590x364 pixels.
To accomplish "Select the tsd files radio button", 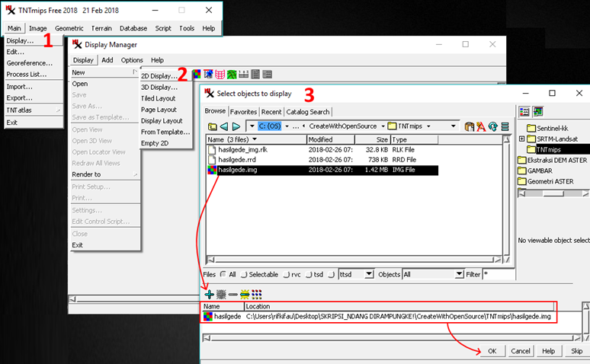I will tap(309, 274).
